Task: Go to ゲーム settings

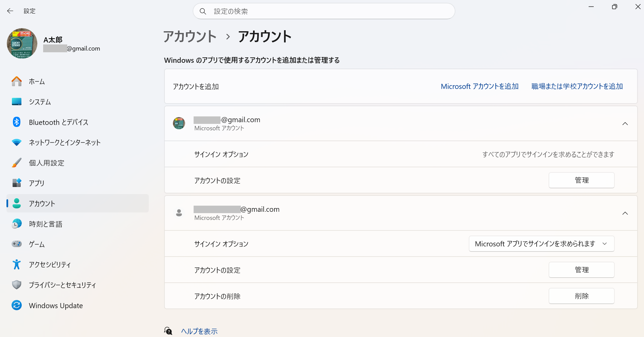Action: pyautogui.click(x=77, y=244)
